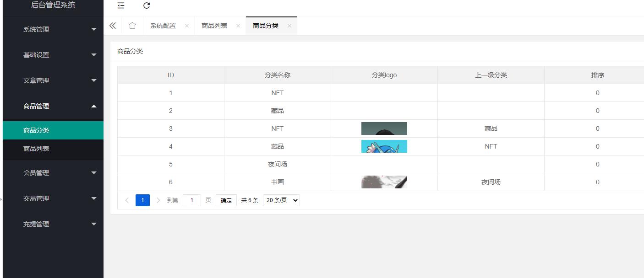The width and height of the screenshot is (644, 278).
Task: Click page number 1 button
Action: [x=142, y=200]
